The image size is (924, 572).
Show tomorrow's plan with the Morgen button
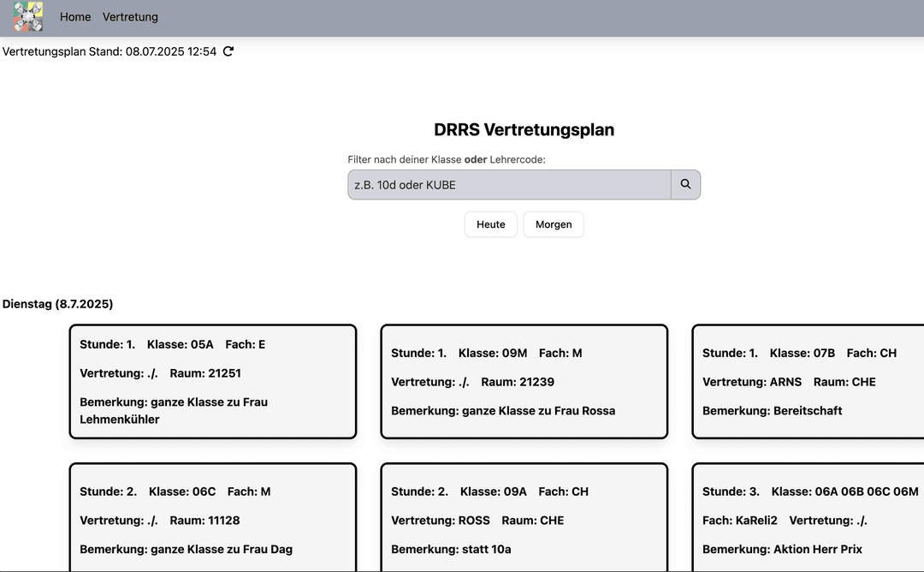[554, 223]
